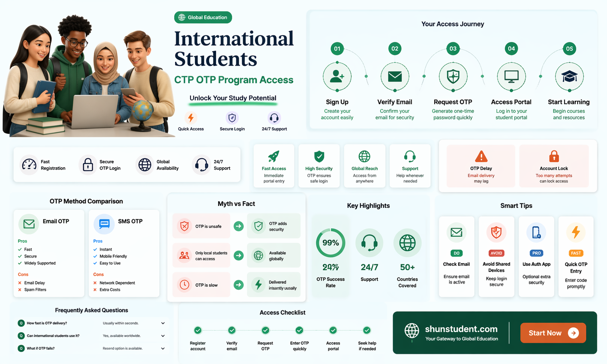The width and height of the screenshot is (607, 364).
Task: Toggle the Seek help if needed checkmark
Action: [x=367, y=330]
